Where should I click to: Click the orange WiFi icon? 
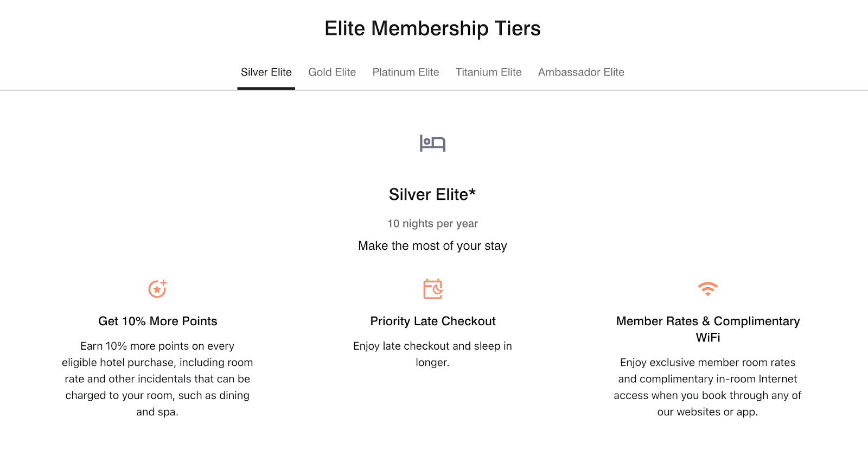[x=708, y=289]
